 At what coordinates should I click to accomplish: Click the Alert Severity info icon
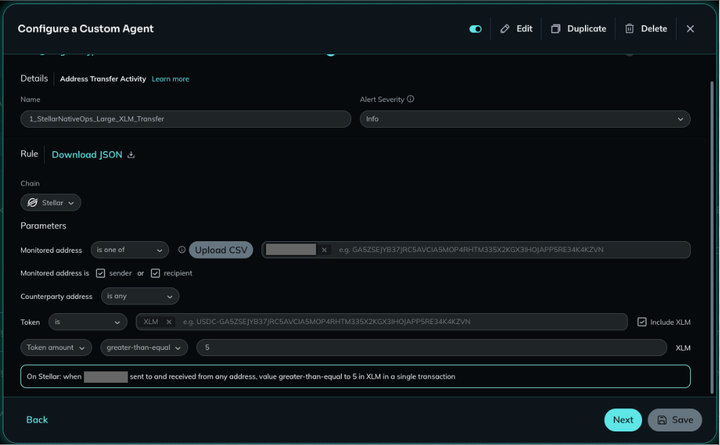[x=411, y=99]
